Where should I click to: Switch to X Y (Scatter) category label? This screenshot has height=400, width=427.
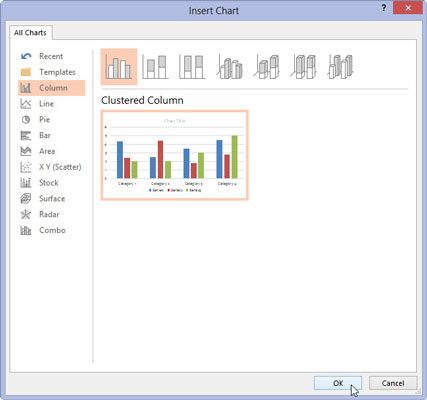point(60,167)
